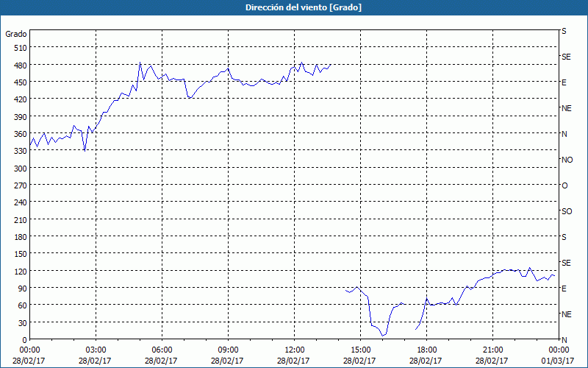Click the 450 tick label

pos(21,82)
